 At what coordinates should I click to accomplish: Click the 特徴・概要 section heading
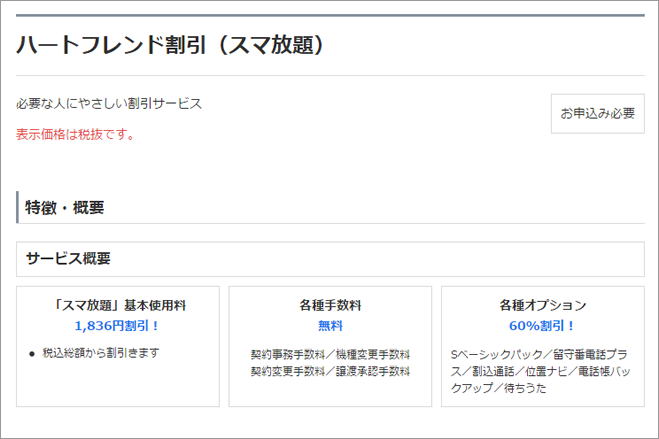pos(64,208)
